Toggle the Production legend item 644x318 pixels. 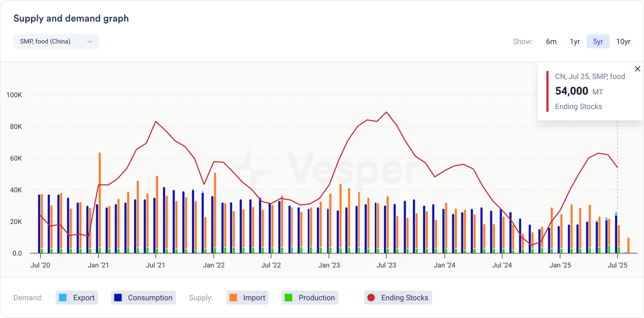[x=310, y=297]
